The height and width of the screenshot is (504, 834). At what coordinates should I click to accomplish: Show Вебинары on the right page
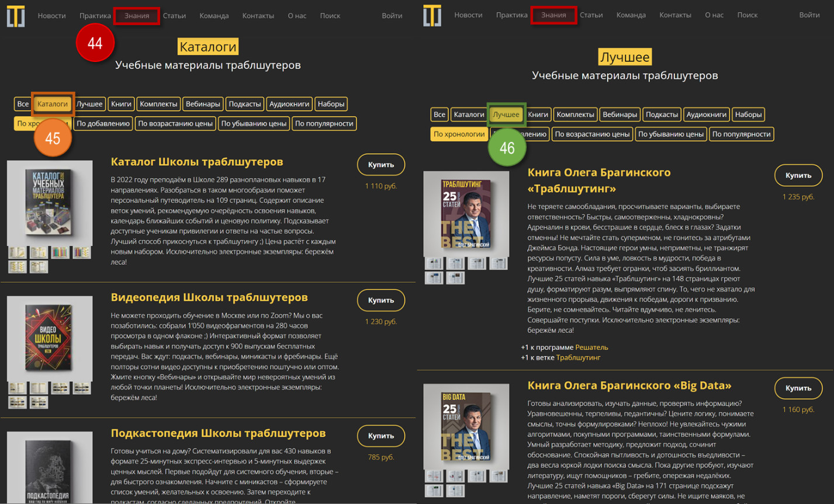coord(620,114)
